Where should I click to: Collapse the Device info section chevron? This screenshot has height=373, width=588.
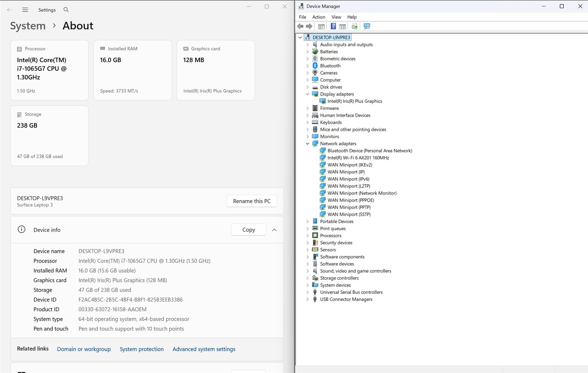click(274, 230)
